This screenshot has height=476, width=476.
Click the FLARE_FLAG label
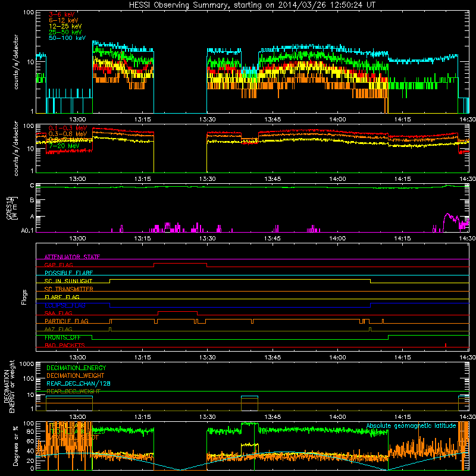point(62,297)
